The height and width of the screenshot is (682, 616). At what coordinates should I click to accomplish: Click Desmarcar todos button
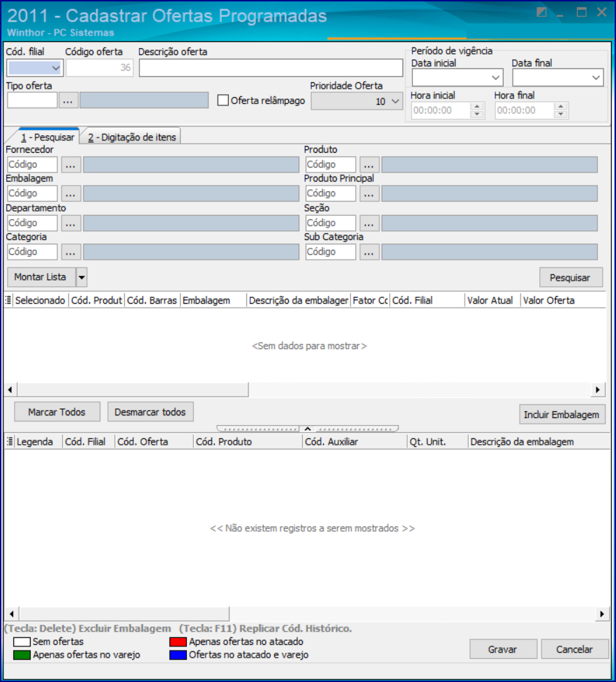[x=150, y=412]
